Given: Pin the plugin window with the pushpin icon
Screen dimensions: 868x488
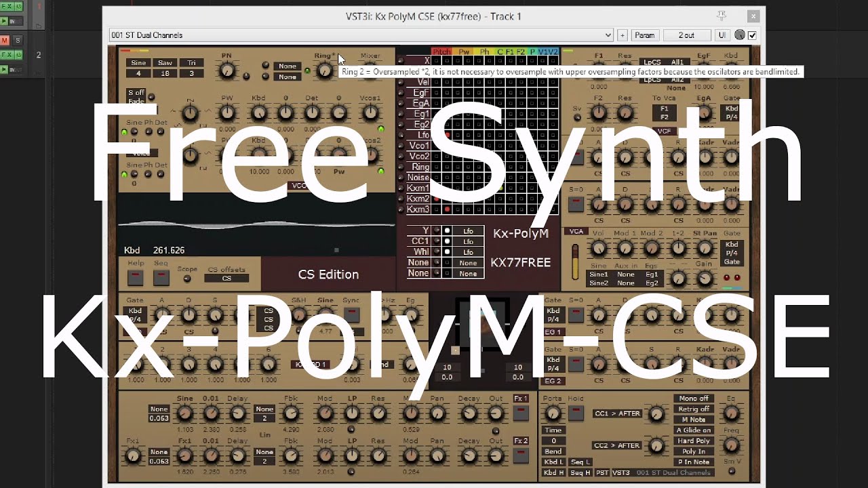Looking at the screenshot, I should (x=722, y=15).
